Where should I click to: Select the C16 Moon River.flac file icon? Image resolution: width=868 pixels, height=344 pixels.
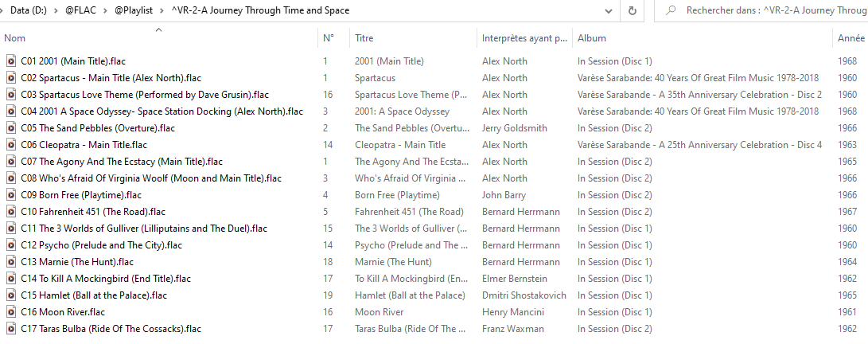click(x=10, y=312)
